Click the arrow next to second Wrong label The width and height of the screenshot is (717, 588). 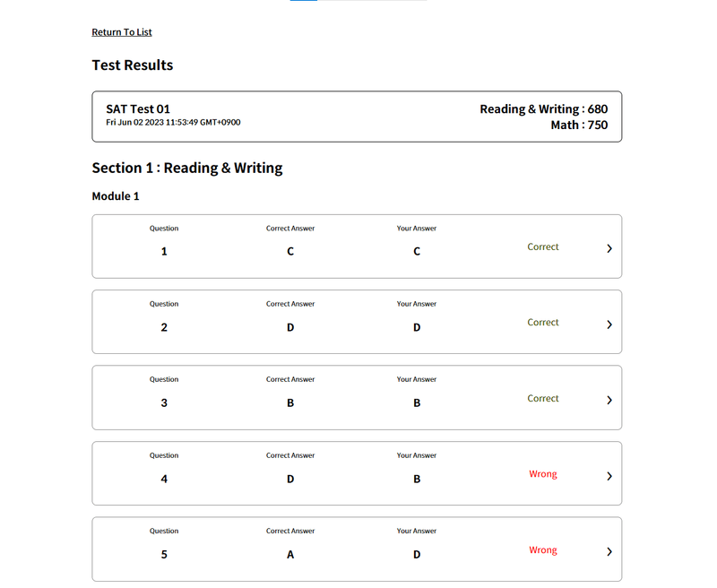pyautogui.click(x=609, y=552)
